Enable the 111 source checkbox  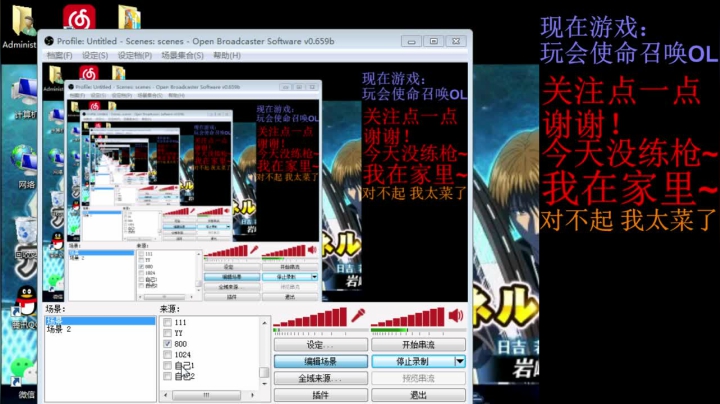(x=168, y=322)
